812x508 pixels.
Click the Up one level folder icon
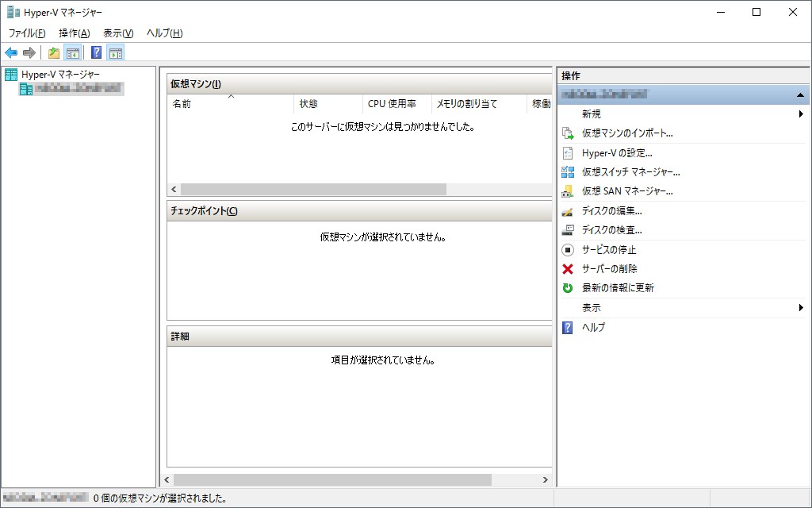click(x=53, y=52)
